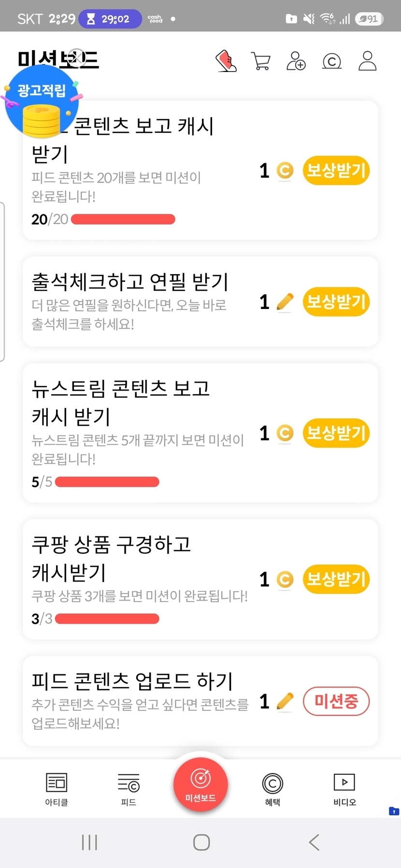This screenshot has width=401, height=868.
Task: Switch to the 아티클 tab
Action: [57, 788]
